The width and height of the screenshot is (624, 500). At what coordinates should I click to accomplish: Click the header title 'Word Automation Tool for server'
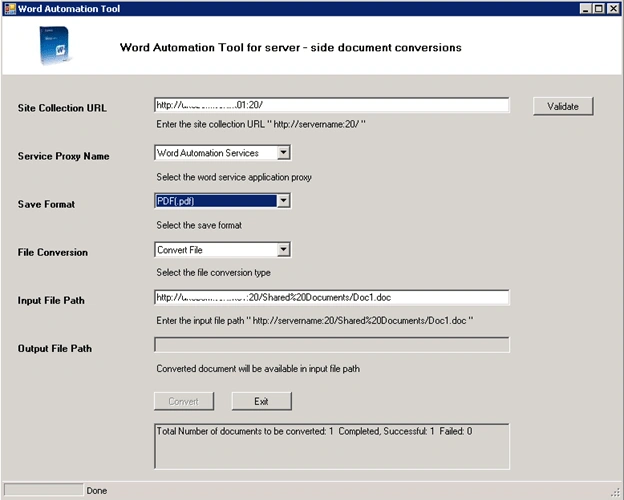291,47
